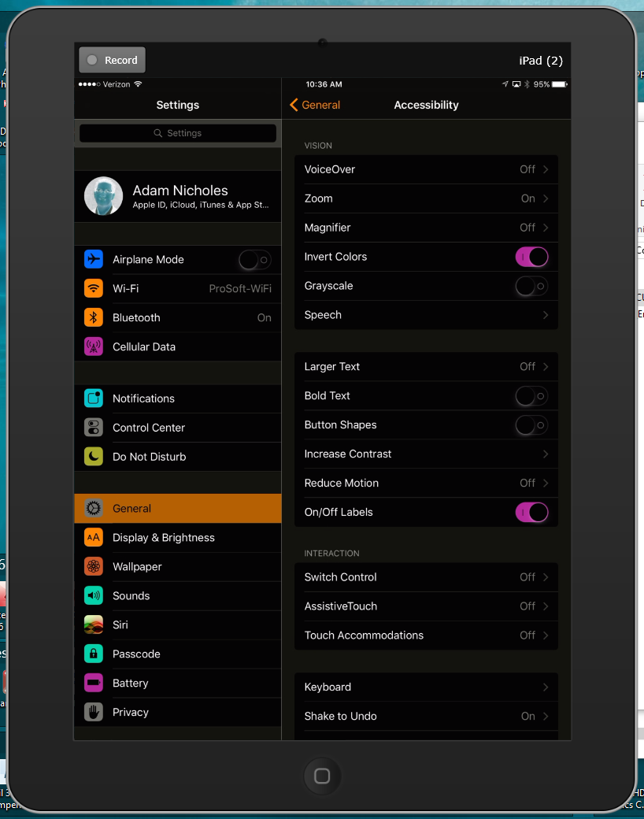
Task: Open Keyboard row chevron
Action: (546, 687)
